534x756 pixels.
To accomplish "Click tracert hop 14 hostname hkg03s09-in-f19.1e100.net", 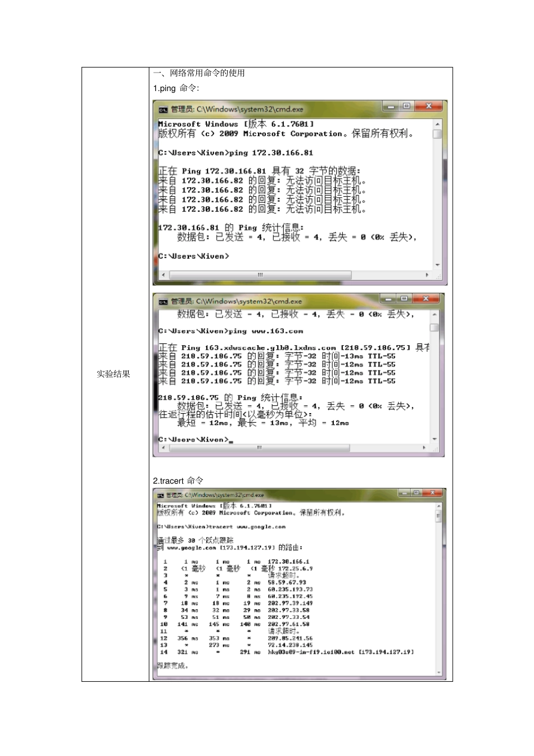I will [x=311, y=653].
